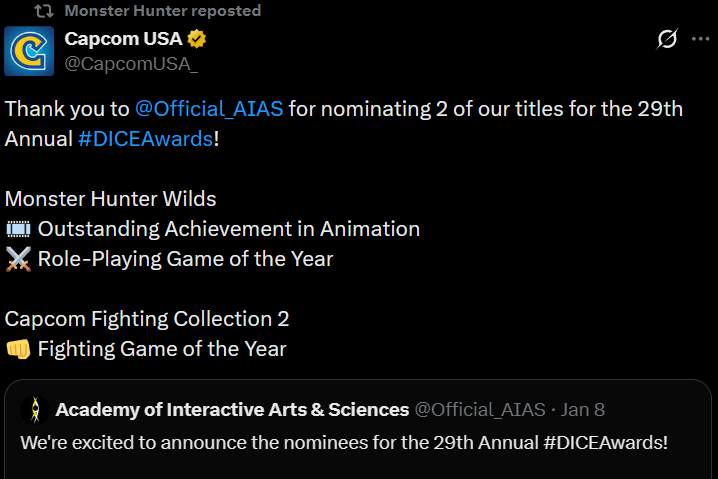Click the repost arrows icon above the tweet
The width and height of the screenshot is (718, 479).
44,11
